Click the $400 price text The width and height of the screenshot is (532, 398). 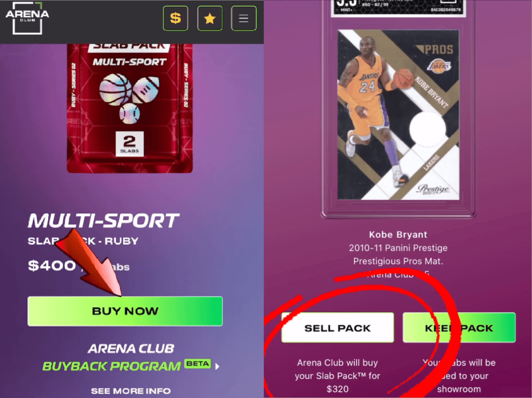coord(52,266)
